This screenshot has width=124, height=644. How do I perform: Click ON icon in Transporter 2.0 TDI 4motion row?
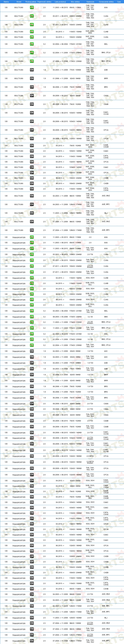click(x=32, y=438)
